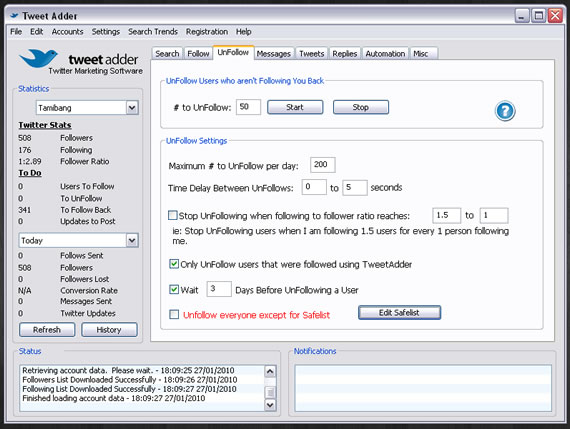Open the Registration menu

tap(207, 32)
